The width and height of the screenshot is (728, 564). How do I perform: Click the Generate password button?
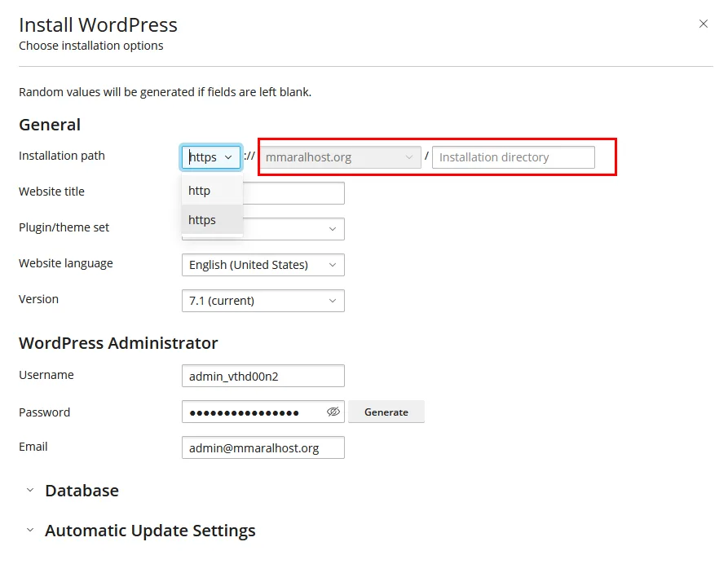click(386, 412)
